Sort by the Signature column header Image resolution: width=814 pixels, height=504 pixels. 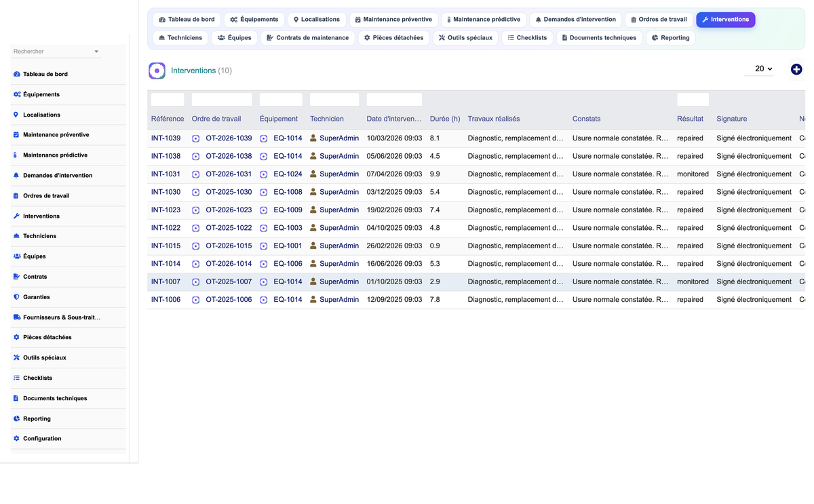(x=732, y=119)
